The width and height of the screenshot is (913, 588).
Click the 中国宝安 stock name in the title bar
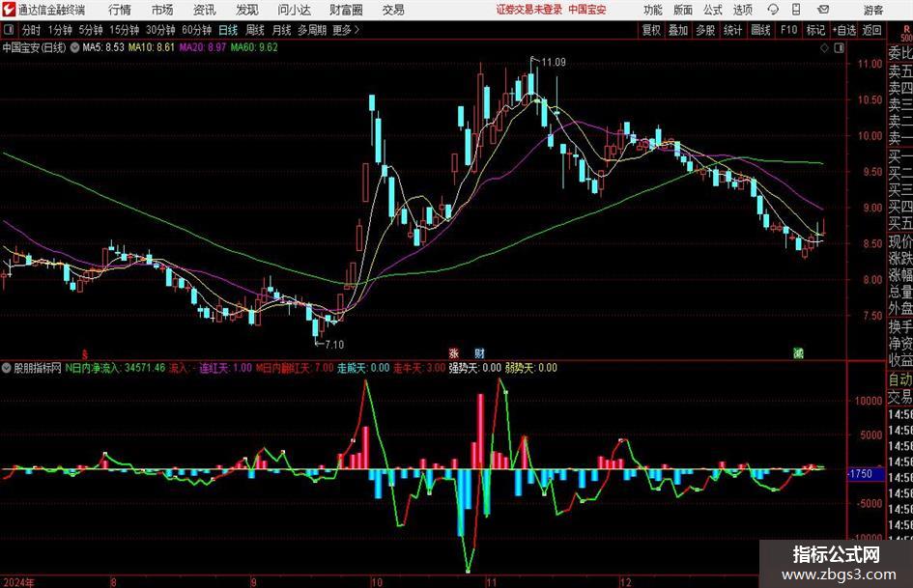tap(587, 10)
